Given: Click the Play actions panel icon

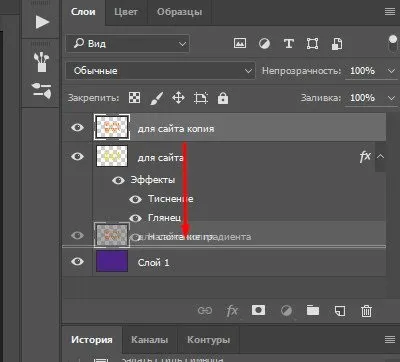Looking at the screenshot, I should [x=42, y=22].
